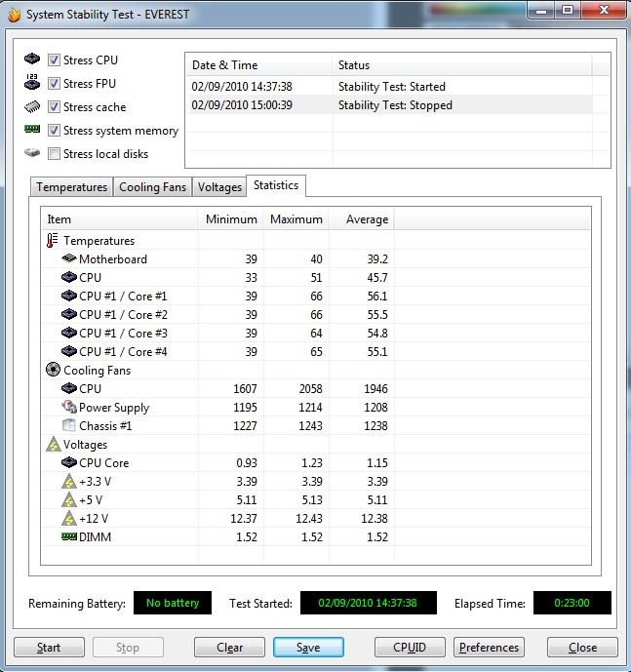Image resolution: width=631 pixels, height=672 pixels.
Task: Click the Clear button
Action: tap(229, 648)
